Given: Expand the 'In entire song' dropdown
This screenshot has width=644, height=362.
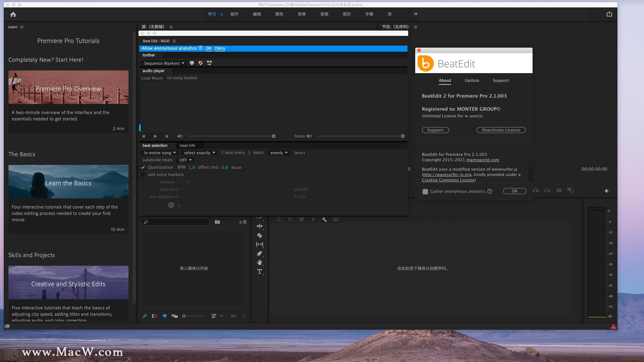Looking at the screenshot, I should pyautogui.click(x=160, y=153).
